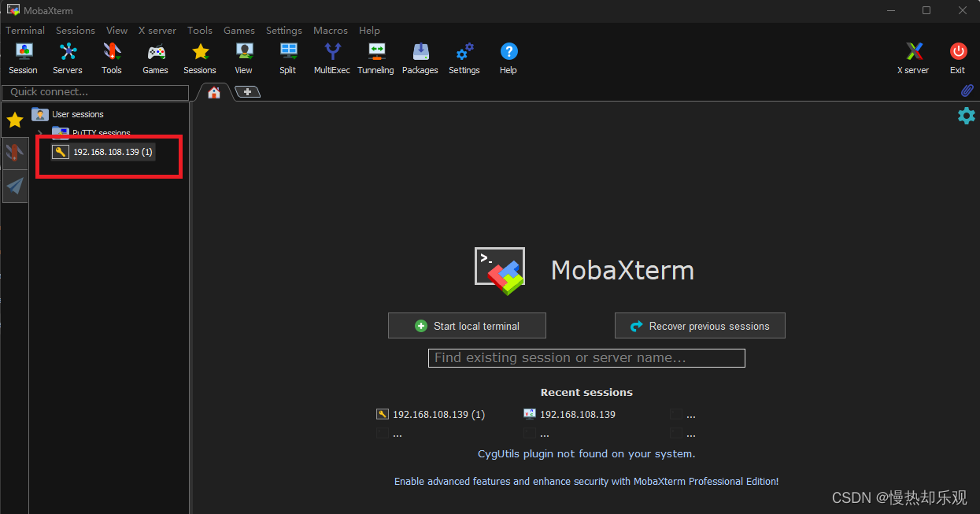Open a new tab with the plus tab
The height and width of the screenshot is (514, 980).
coord(247,91)
